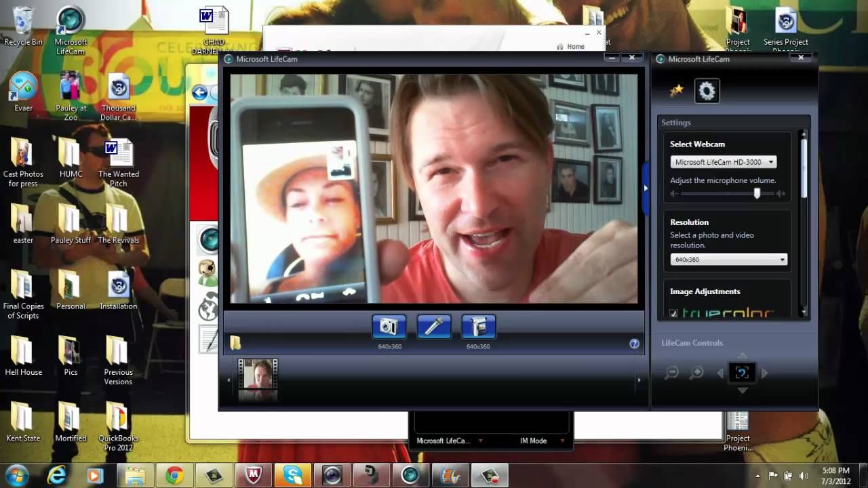Click the zoom out magnifier in LifeCam Controls
868x488 pixels.
[x=671, y=373]
